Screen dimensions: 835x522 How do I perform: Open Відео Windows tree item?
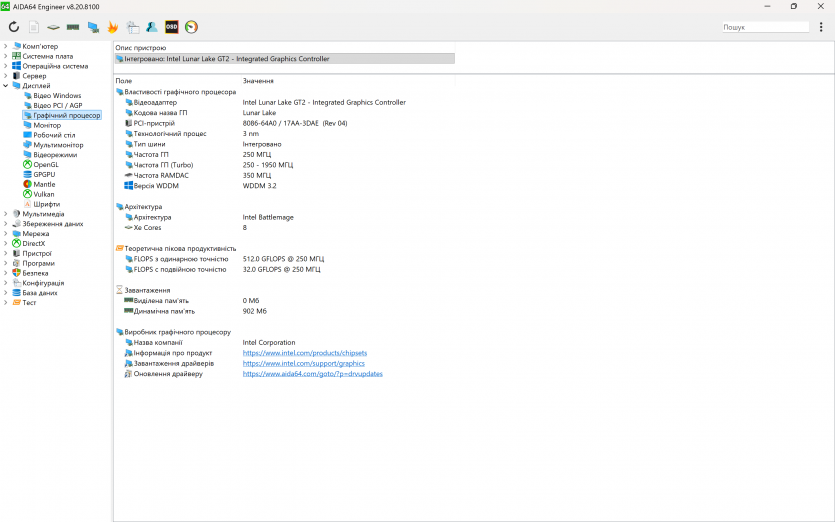(x=57, y=96)
